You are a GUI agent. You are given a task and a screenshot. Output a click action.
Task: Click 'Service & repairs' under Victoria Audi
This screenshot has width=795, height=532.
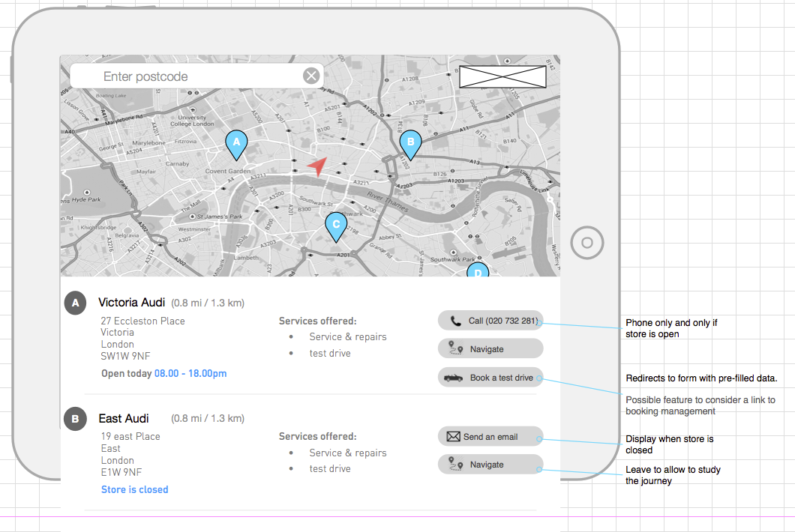pyautogui.click(x=348, y=337)
